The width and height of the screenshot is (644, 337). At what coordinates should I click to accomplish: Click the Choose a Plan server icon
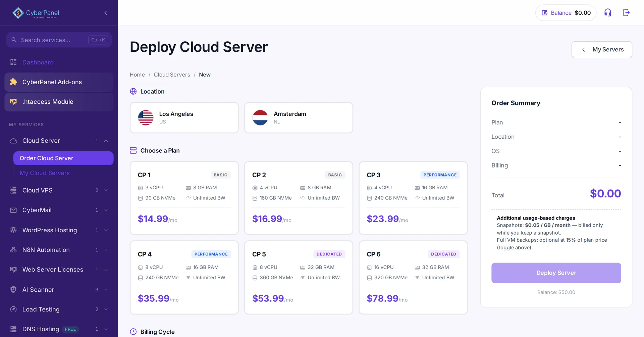tap(133, 150)
